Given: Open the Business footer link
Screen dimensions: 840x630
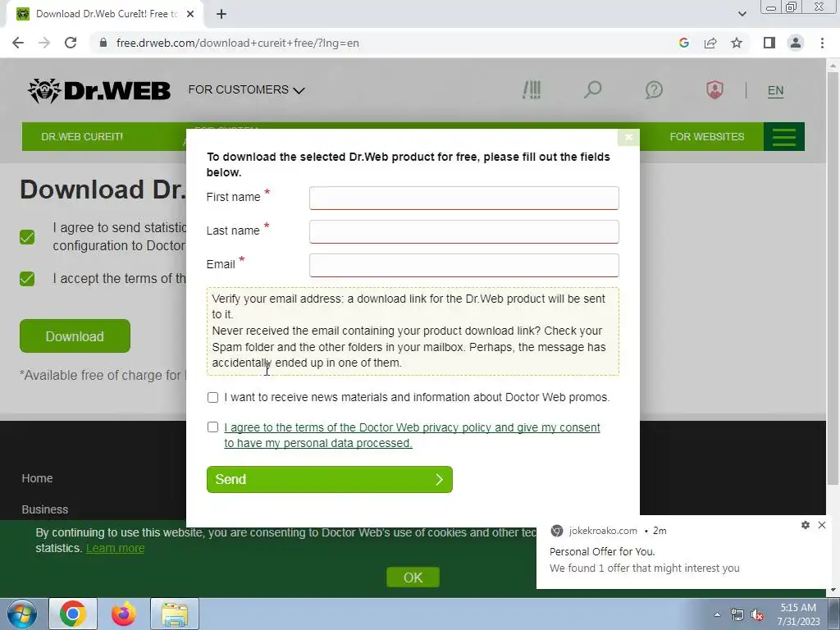Looking at the screenshot, I should (x=45, y=509).
